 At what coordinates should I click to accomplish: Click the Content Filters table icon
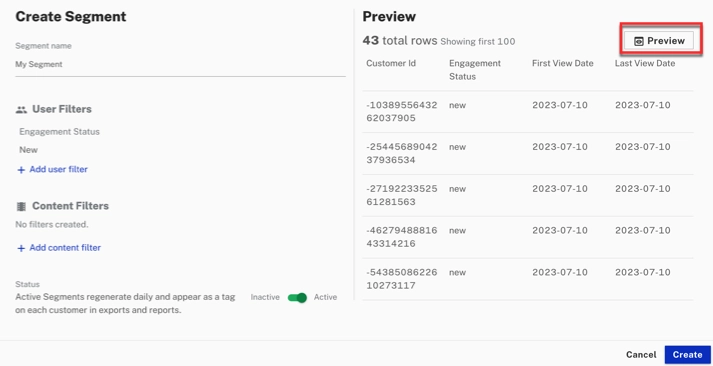click(21, 206)
